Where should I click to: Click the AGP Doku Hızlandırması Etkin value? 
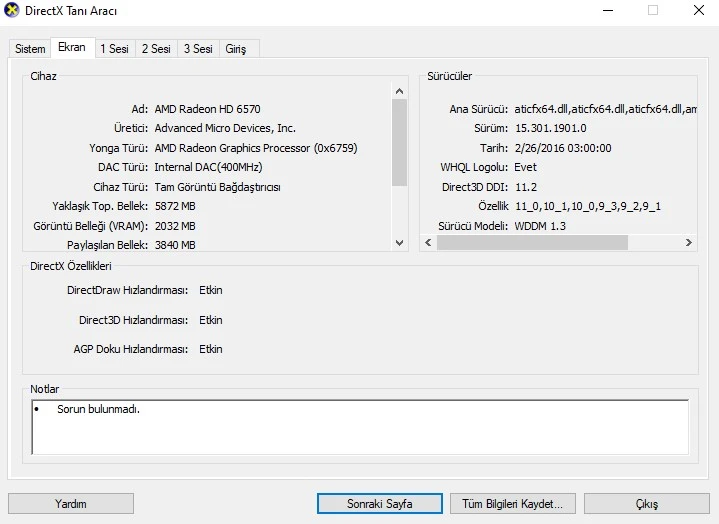pyautogui.click(x=211, y=349)
